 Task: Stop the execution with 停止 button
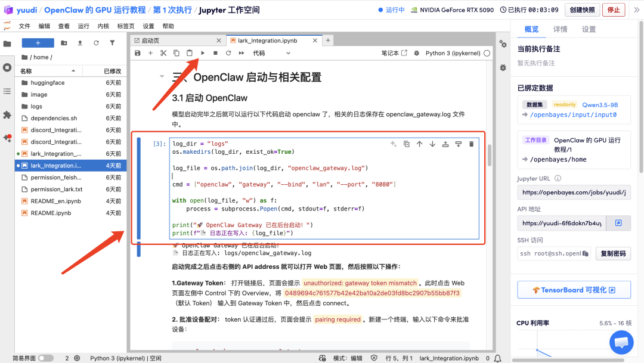(614, 10)
